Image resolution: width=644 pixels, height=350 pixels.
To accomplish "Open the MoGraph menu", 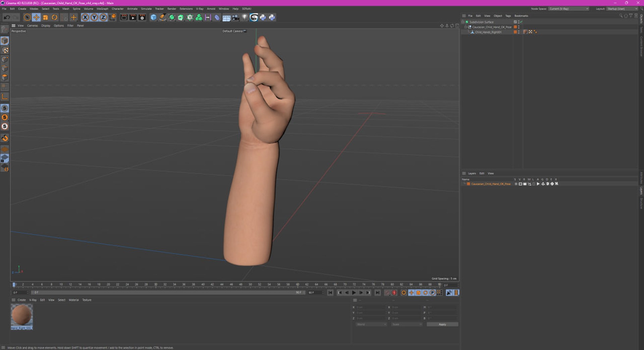I will pyautogui.click(x=102, y=9).
